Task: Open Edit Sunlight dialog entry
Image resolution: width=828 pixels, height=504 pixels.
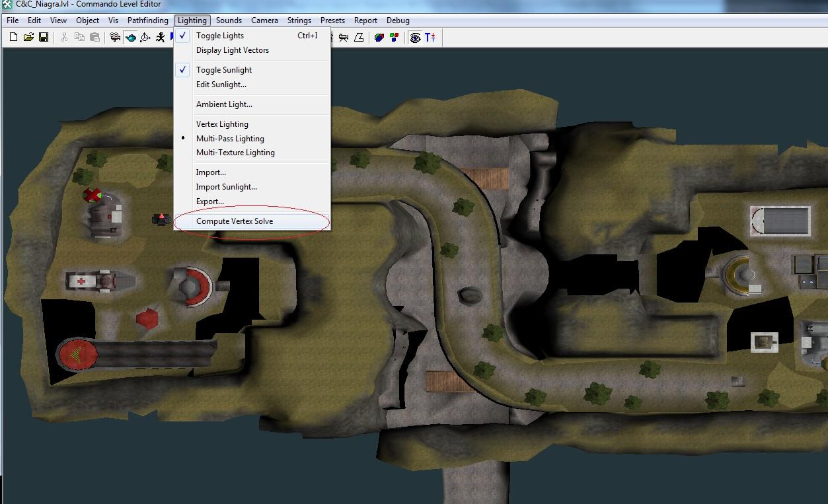Action: tap(221, 85)
